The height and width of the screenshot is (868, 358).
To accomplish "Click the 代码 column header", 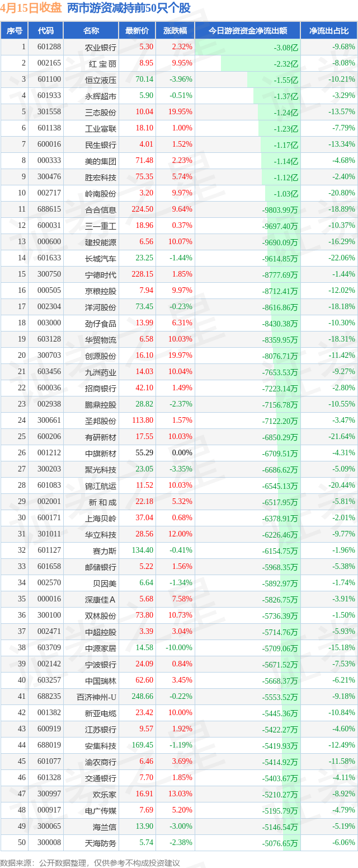I will pos(46,31).
